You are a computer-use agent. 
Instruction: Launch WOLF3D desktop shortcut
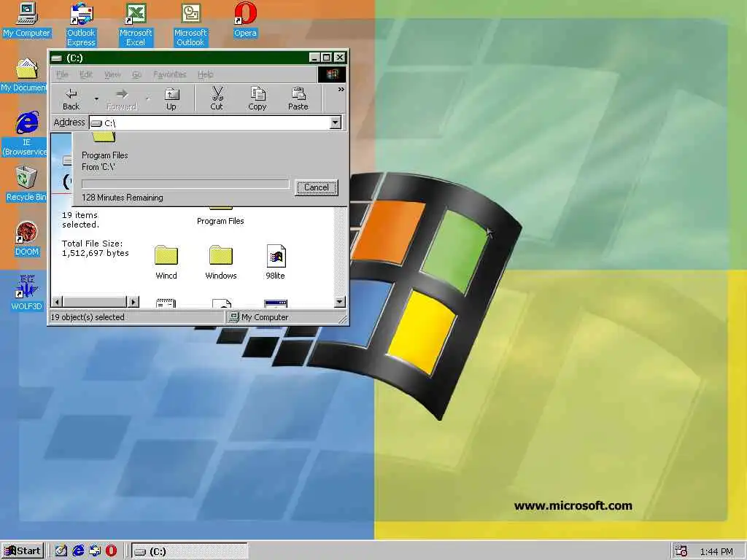[27, 292]
